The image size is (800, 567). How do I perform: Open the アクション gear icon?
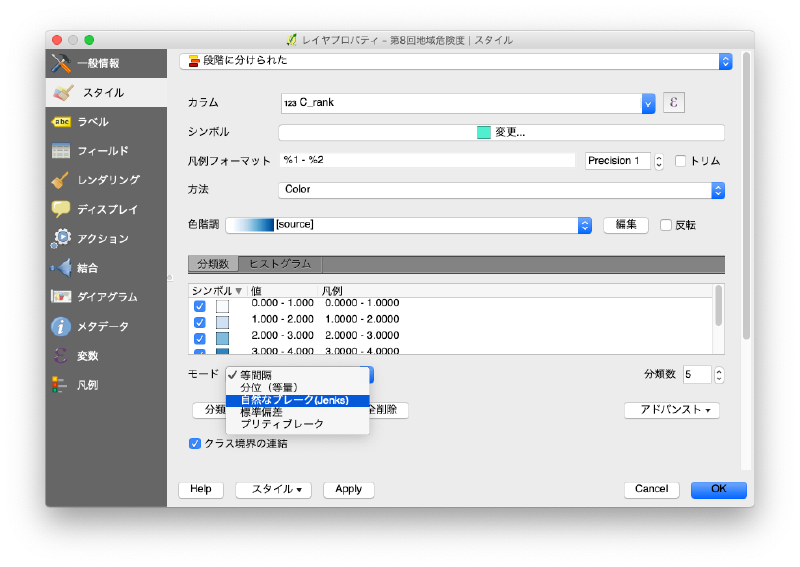[x=61, y=238]
